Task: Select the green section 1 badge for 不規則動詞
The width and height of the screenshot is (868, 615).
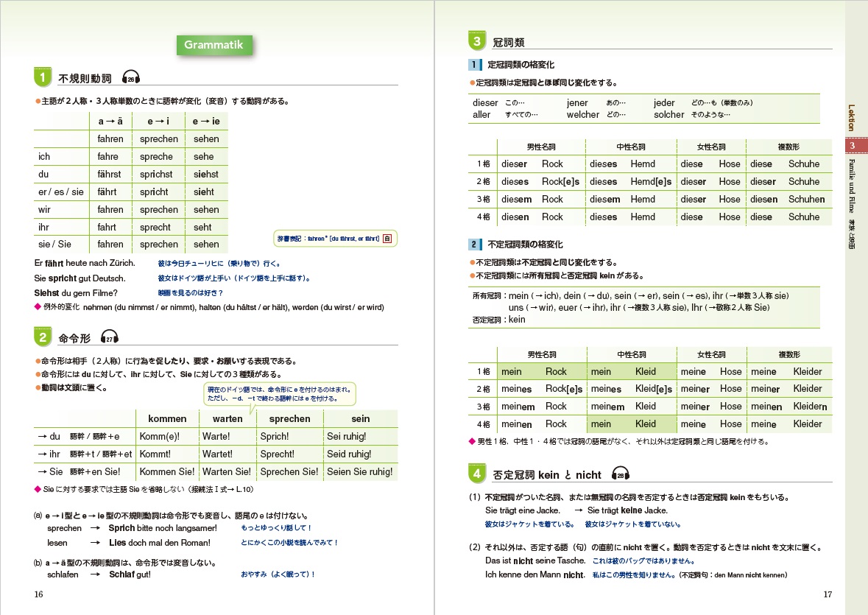Action: (x=43, y=77)
